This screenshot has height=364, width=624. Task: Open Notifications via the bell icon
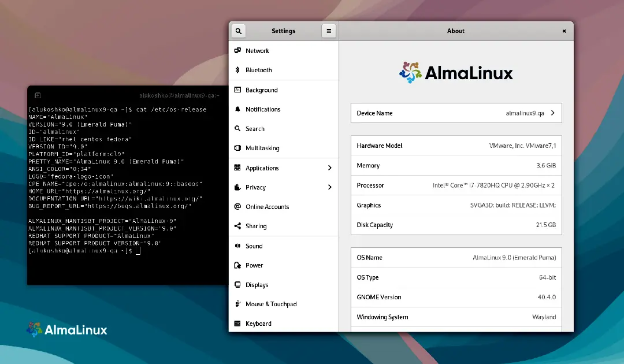(239, 109)
